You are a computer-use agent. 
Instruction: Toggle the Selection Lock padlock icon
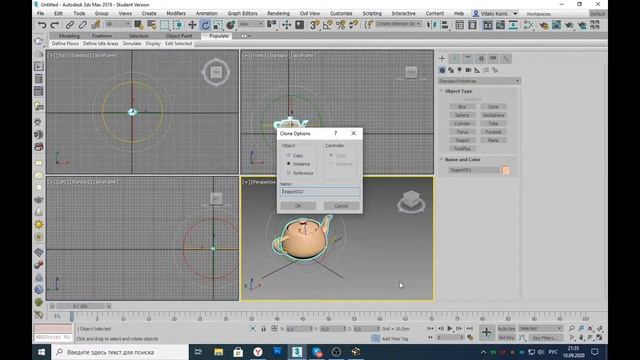coord(264,329)
